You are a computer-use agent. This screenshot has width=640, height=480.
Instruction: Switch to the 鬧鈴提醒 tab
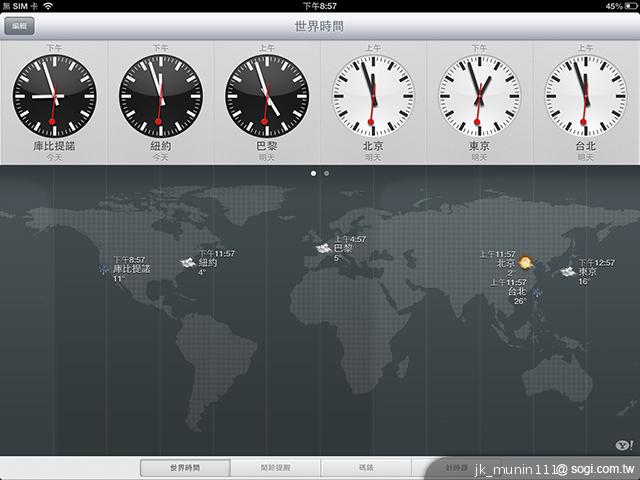point(276,468)
